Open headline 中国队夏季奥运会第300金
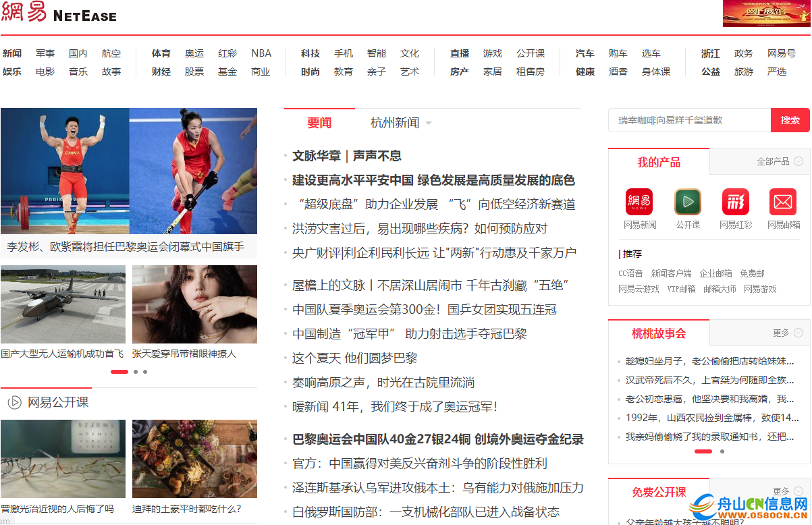 pos(425,310)
